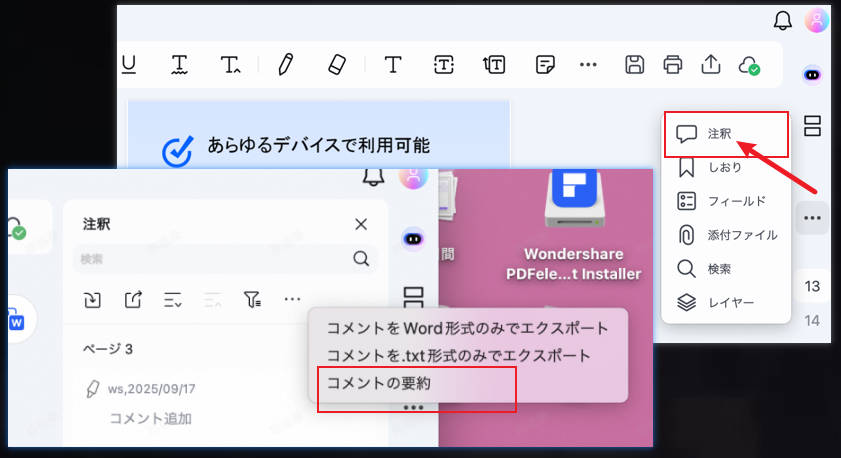The height and width of the screenshot is (458, 841).
Task: Choose コメントの要約 from the menu
Action: [379, 382]
